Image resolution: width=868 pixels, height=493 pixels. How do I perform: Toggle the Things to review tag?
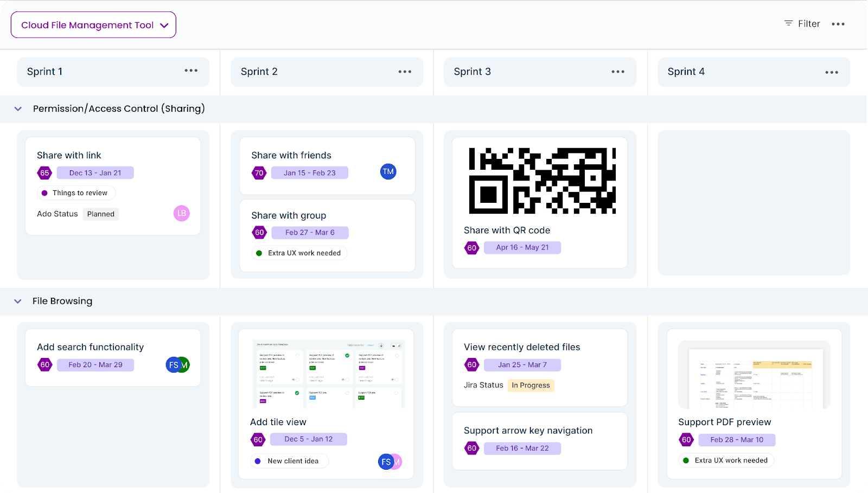coord(76,193)
